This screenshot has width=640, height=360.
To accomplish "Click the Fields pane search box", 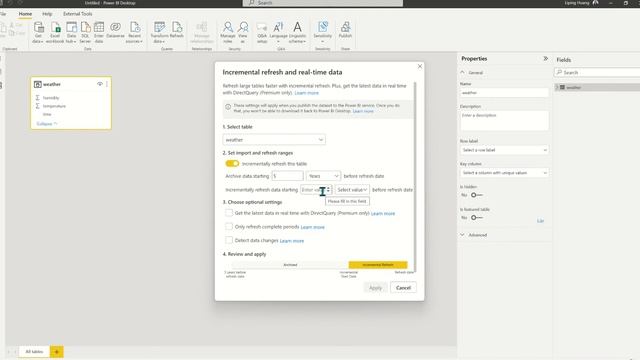I will click(597, 72).
